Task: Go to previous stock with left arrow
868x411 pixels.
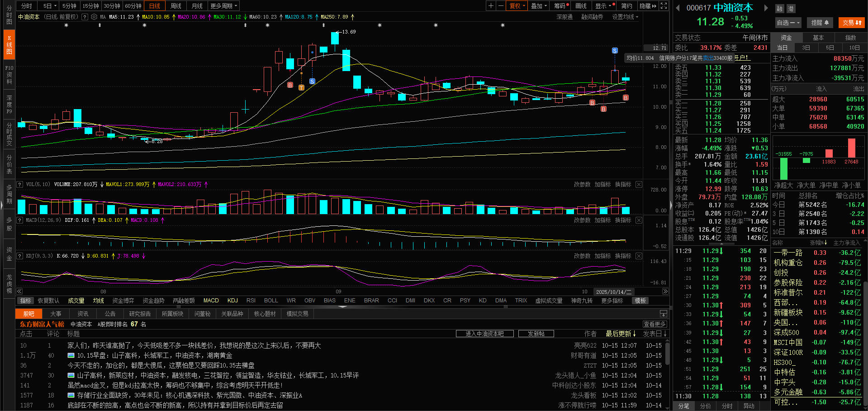Action: pos(678,8)
